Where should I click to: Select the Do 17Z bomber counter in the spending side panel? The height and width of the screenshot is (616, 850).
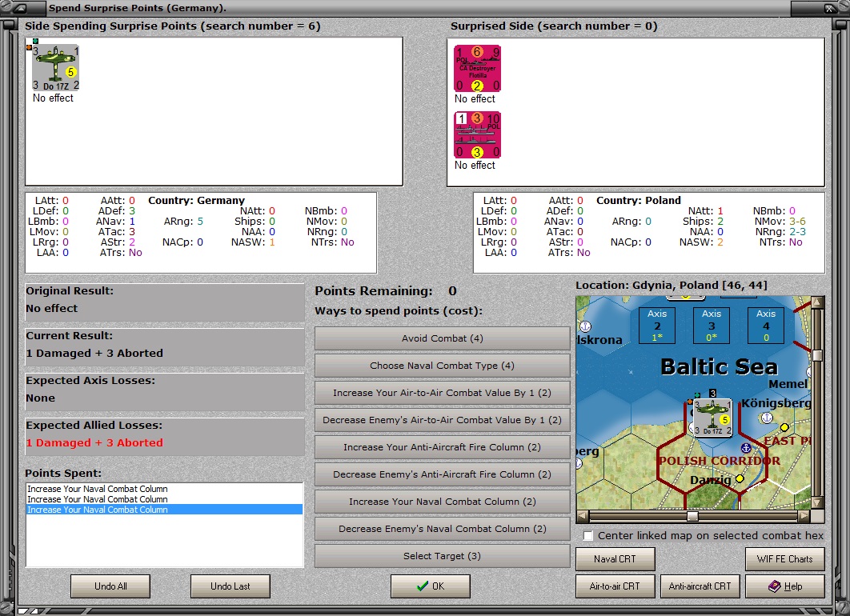click(55, 68)
